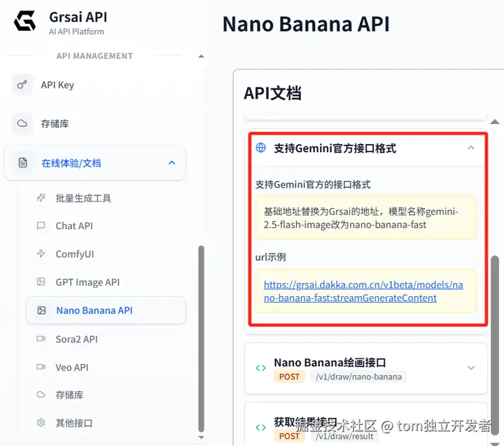Select Nano Banana API in sidebar
This screenshot has height=446, width=504.
[106, 310]
